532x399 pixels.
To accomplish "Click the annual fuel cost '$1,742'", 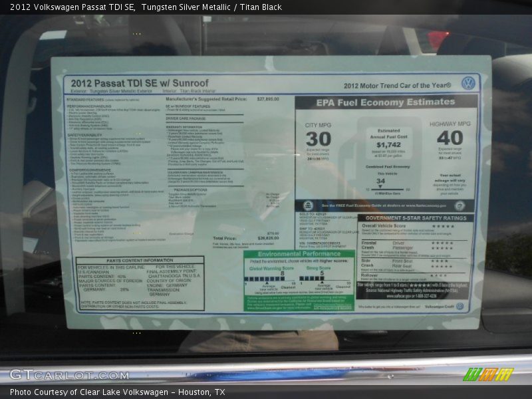I will click(x=388, y=145).
